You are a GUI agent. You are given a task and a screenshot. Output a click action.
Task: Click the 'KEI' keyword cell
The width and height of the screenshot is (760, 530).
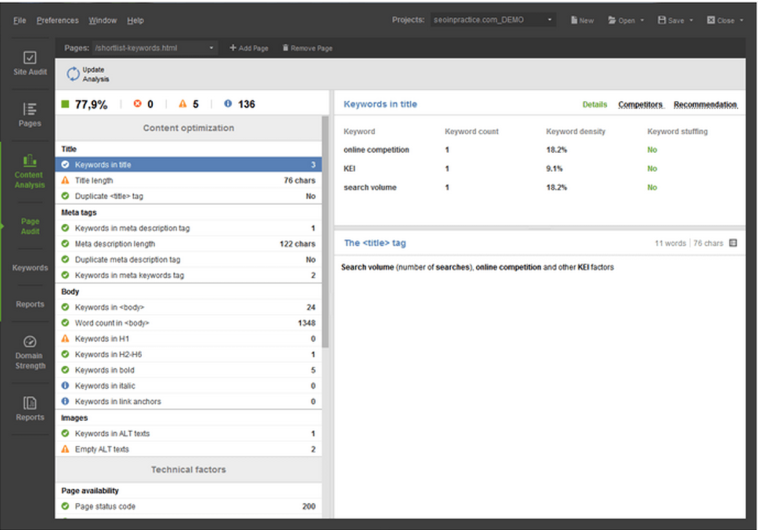coord(349,168)
